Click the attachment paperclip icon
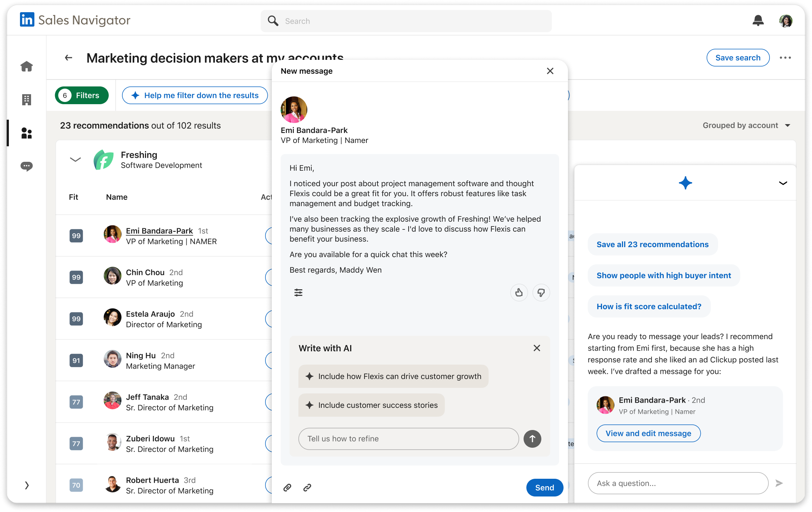 [287, 488]
